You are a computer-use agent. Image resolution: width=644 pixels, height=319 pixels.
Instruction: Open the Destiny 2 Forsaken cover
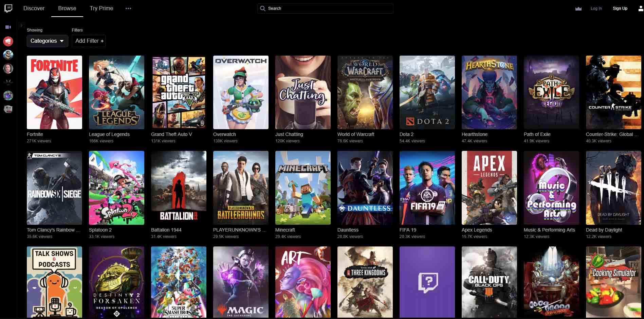point(116,282)
